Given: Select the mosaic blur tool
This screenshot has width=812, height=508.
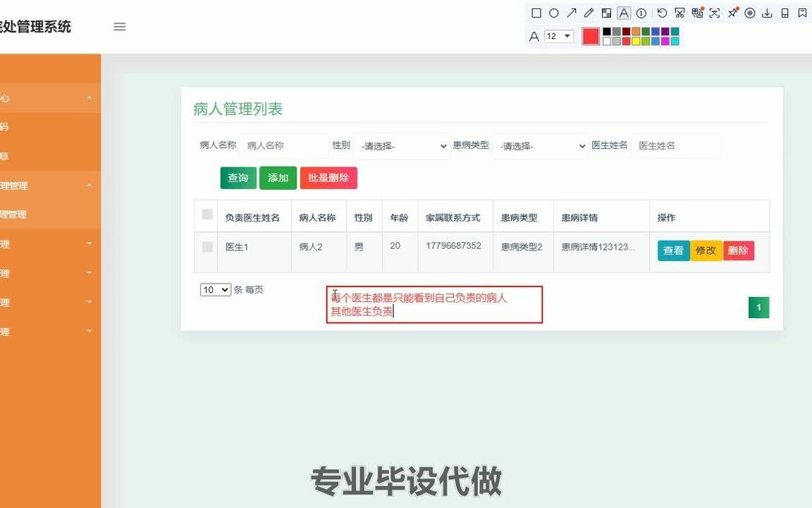Looking at the screenshot, I should (x=608, y=13).
